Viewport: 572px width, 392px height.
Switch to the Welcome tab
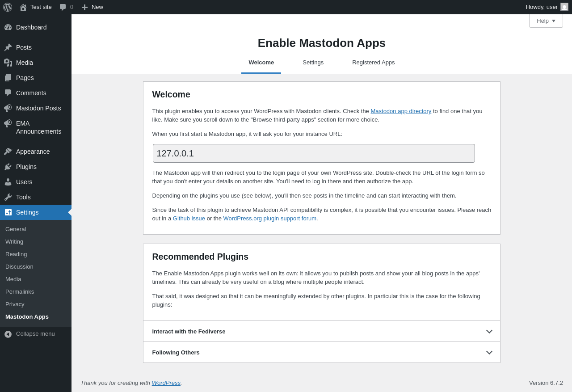tap(261, 63)
